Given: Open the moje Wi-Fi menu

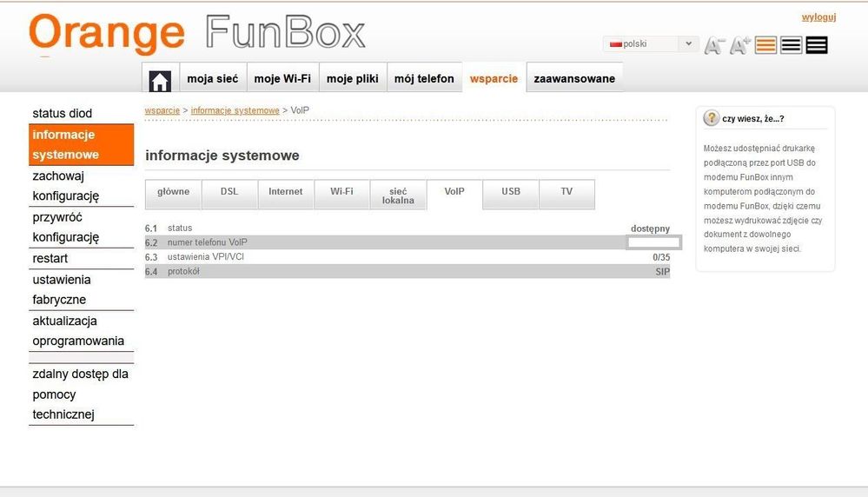Looking at the screenshot, I should click(282, 78).
